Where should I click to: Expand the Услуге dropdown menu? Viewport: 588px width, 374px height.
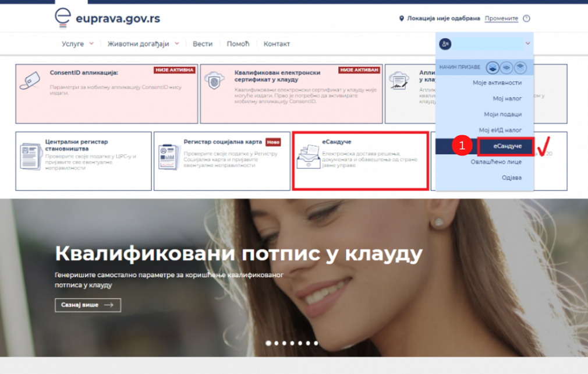(78, 44)
